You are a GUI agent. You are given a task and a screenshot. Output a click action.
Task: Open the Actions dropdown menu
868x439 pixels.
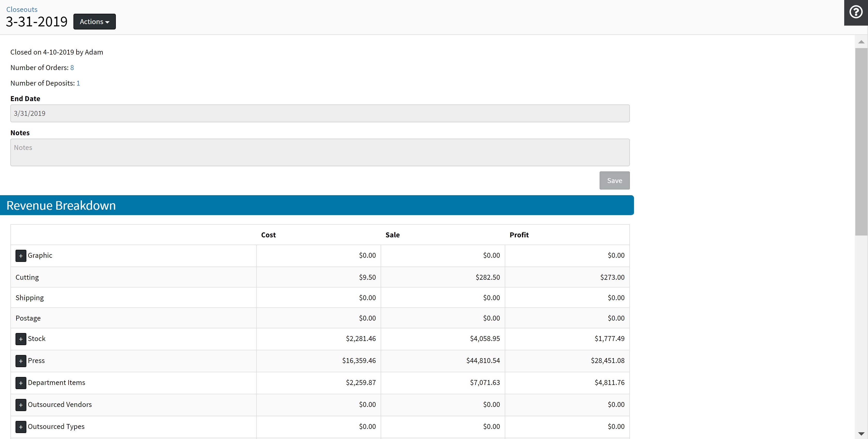94,21
